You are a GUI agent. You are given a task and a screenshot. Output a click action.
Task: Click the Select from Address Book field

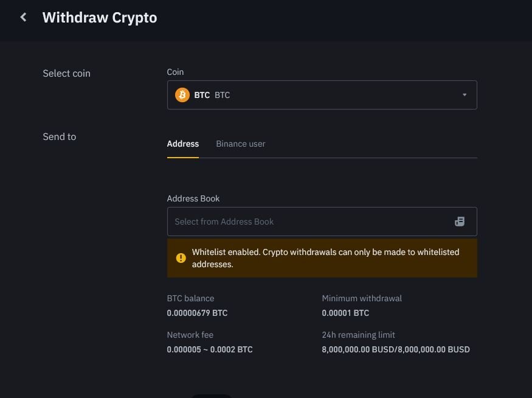point(322,222)
